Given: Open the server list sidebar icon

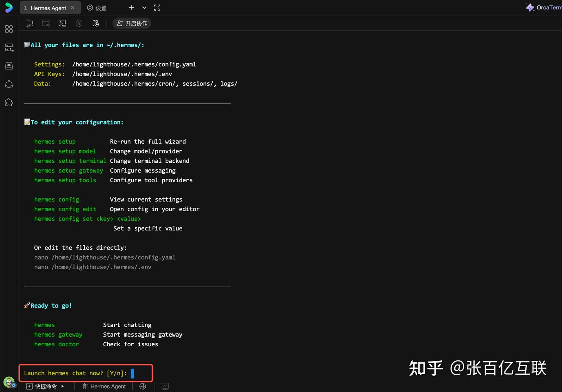Looking at the screenshot, I should point(9,48).
